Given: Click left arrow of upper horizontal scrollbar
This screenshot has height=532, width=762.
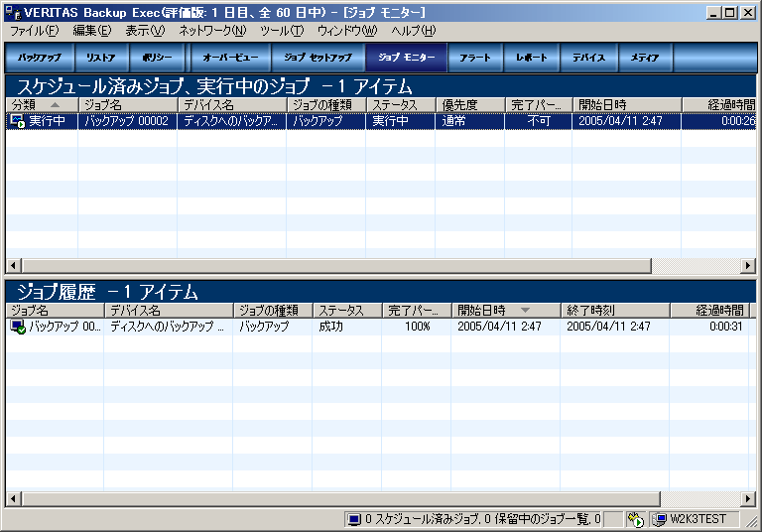Looking at the screenshot, I should [x=13, y=266].
